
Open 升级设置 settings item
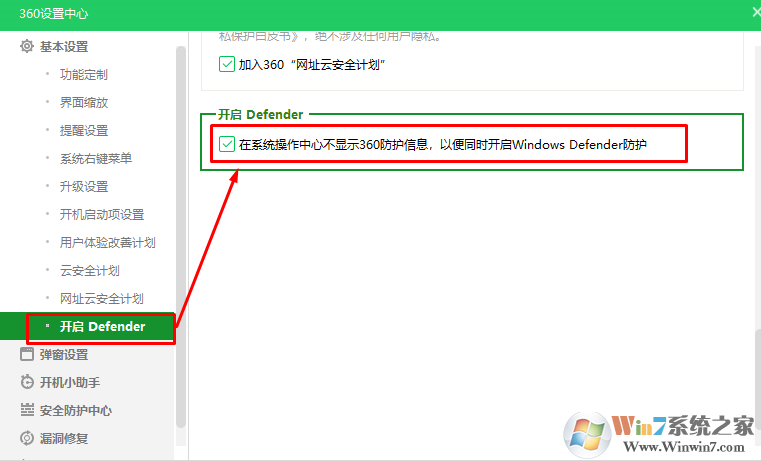click(x=83, y=187)
